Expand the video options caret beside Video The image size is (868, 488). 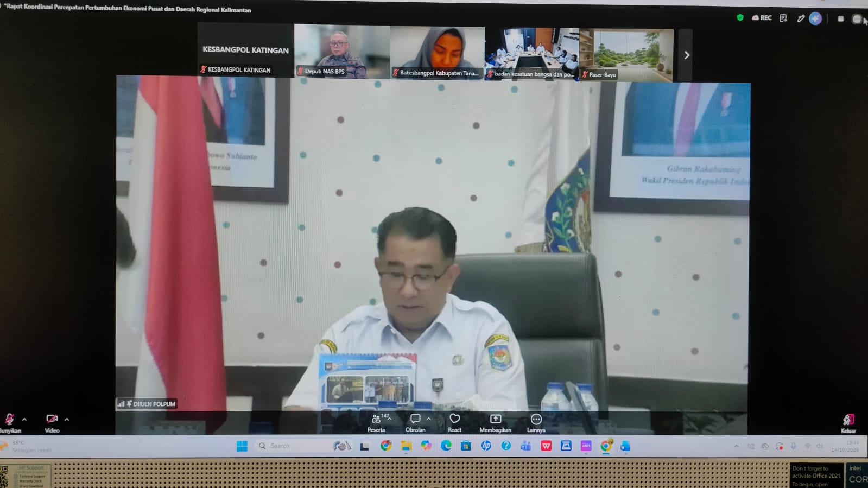tap(67, 420)
